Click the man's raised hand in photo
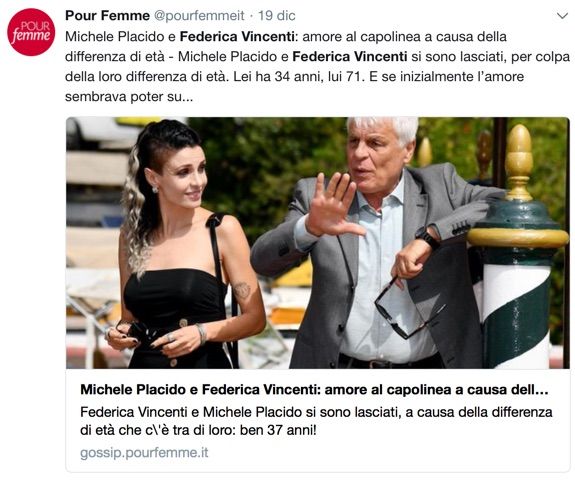This screenshot has height=485, width=575. coord(333,205)
